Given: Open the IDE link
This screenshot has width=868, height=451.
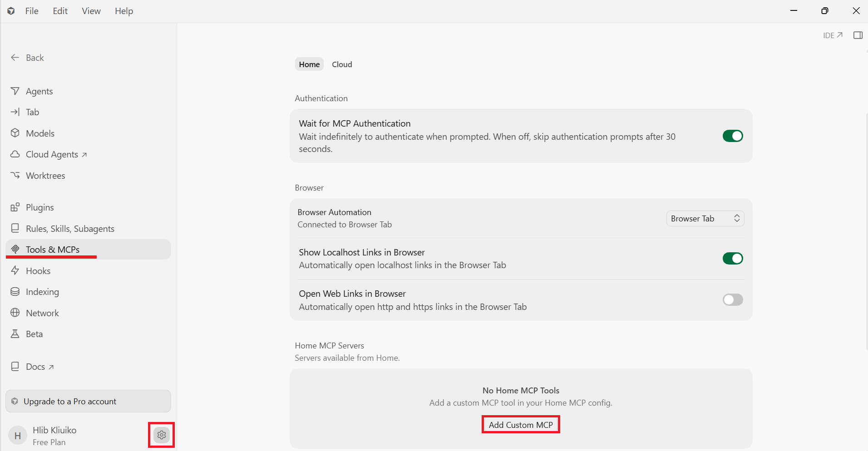Looking at the screenshot, I should coord(833,35).
